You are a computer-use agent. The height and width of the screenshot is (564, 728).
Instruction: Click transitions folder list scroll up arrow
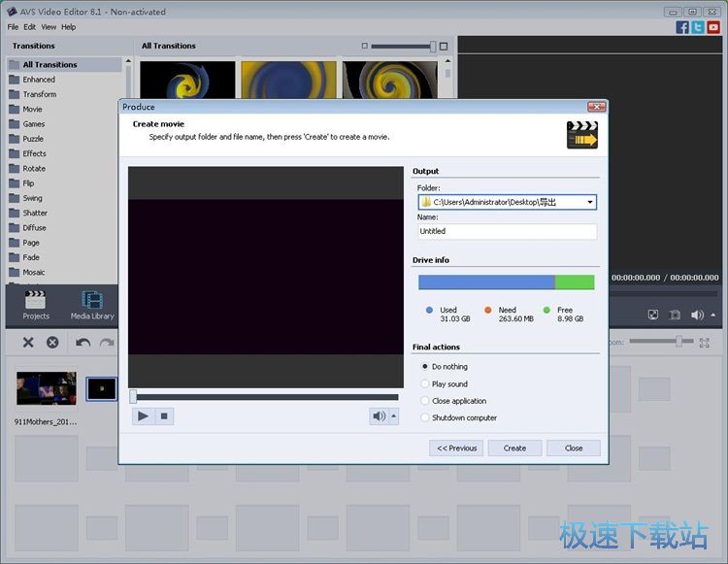[x=128, y=61]
